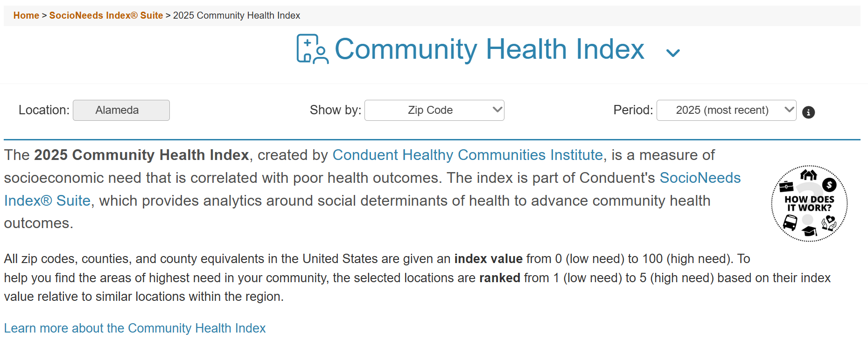
Task: Open 'Learn more about the Community Health Index'
Action: click(x=135, y=328)
